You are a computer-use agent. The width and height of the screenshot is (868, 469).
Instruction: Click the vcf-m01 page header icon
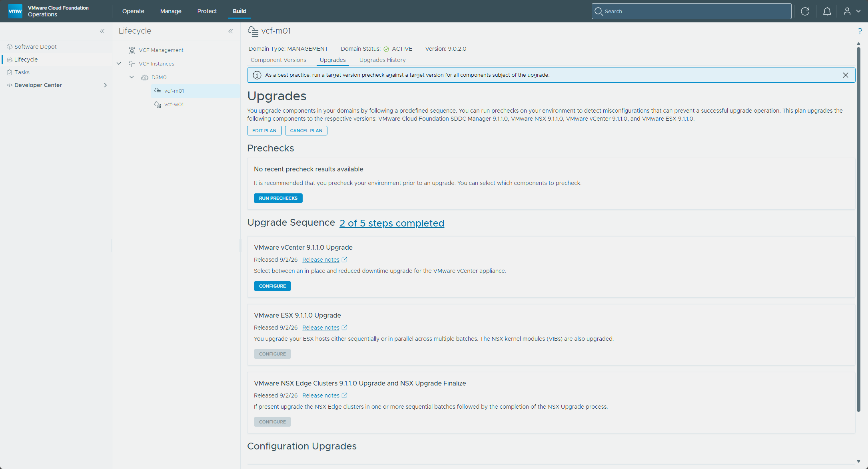(253, 31)
